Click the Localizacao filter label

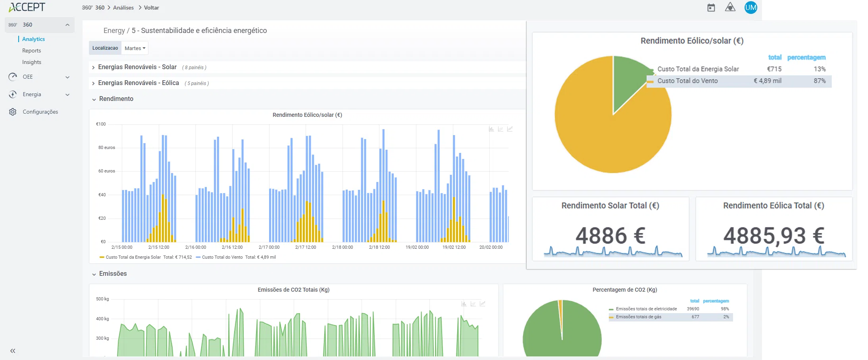click(x=105, y=48)
